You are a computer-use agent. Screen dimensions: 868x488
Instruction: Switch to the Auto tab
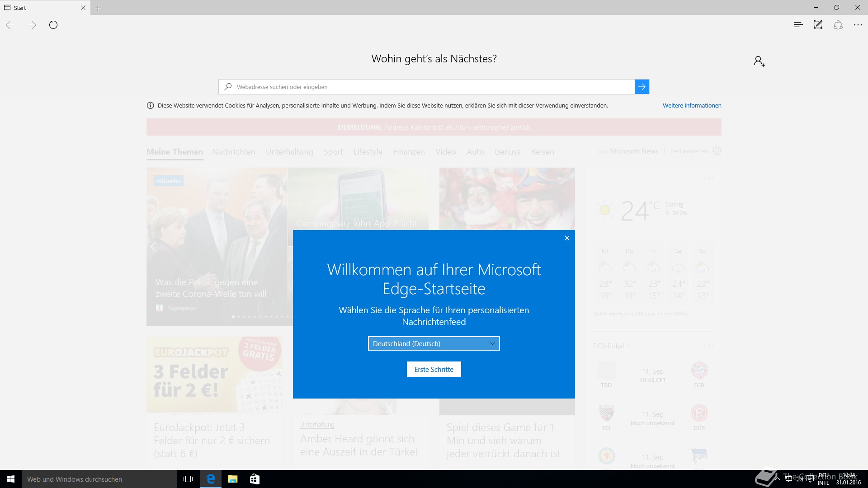click(475, 152)
